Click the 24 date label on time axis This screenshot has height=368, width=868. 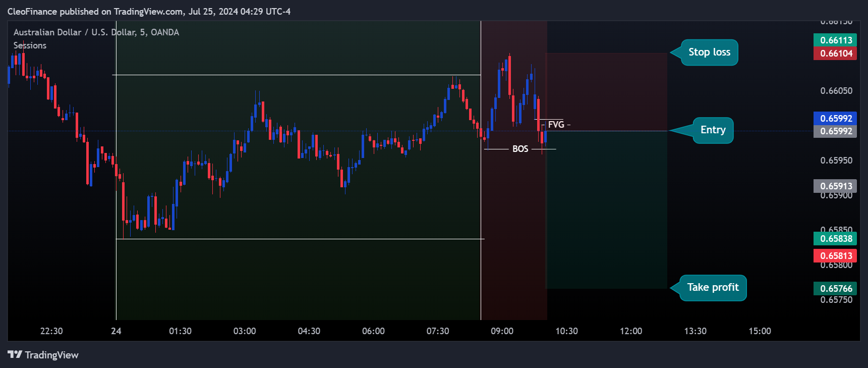click(x=116, y=331)
